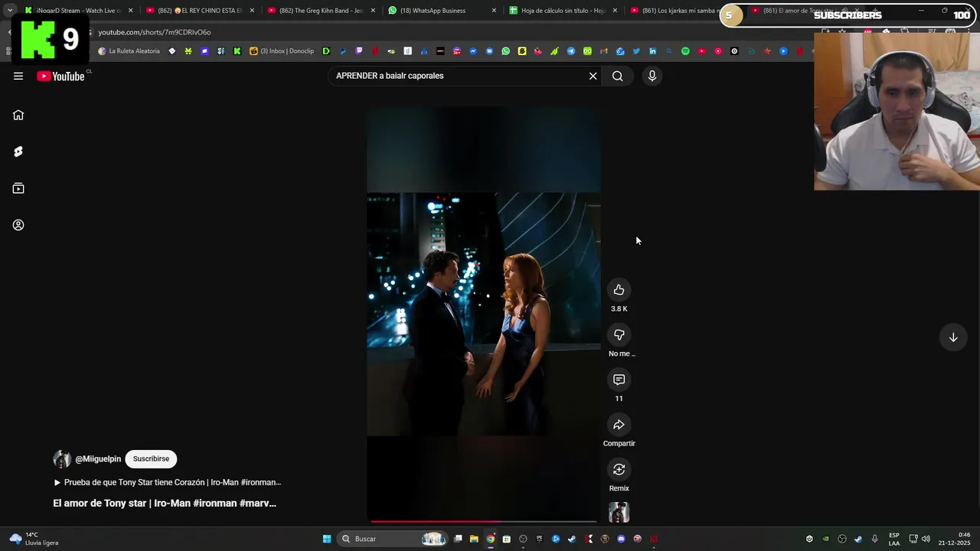Image resolution: width=980 pixels, height=551 pixels.
Task: Like the Short with thumbs up
Action: 619,290
